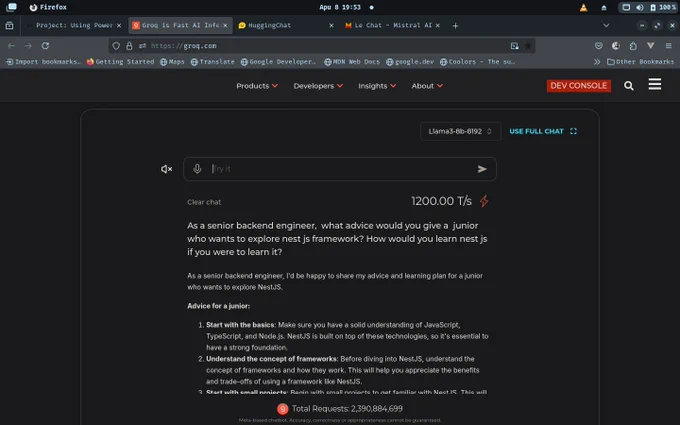Screen dimensions: 680x425
Task: Click the red Groq logo near Total Requests
Action: point(283,409)
